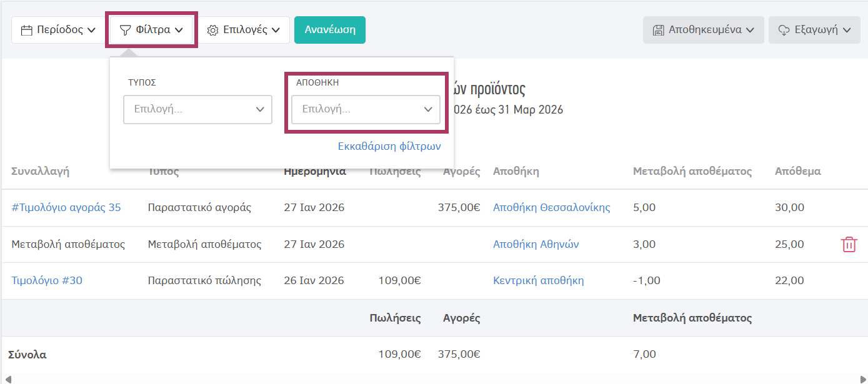
Task: Select Κεντρική αποθήκη warehouse link
Action: (x=538, y=280)
